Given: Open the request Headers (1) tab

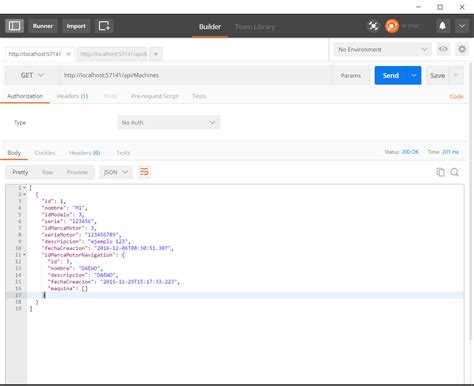Looking at the screenshot, I should (72, 96).
